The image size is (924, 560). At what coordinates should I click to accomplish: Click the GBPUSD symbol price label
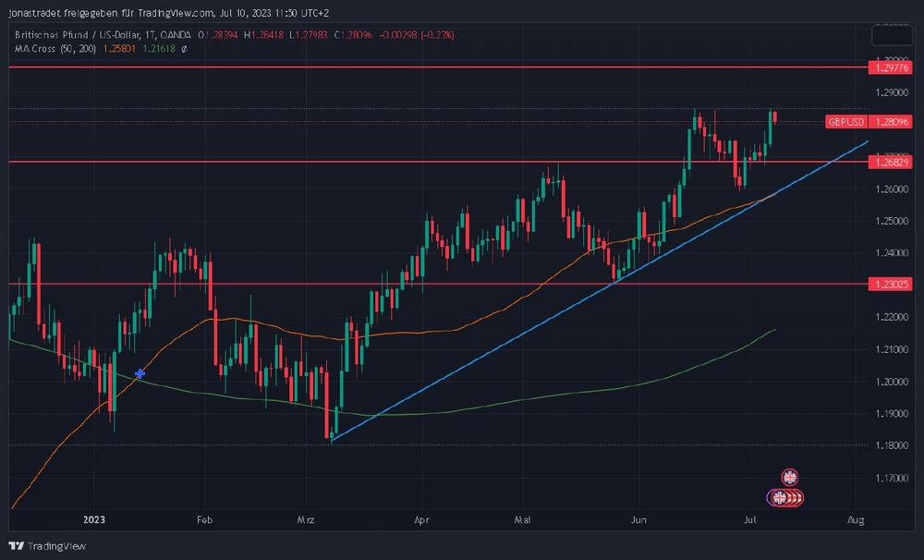coord(846,122)
